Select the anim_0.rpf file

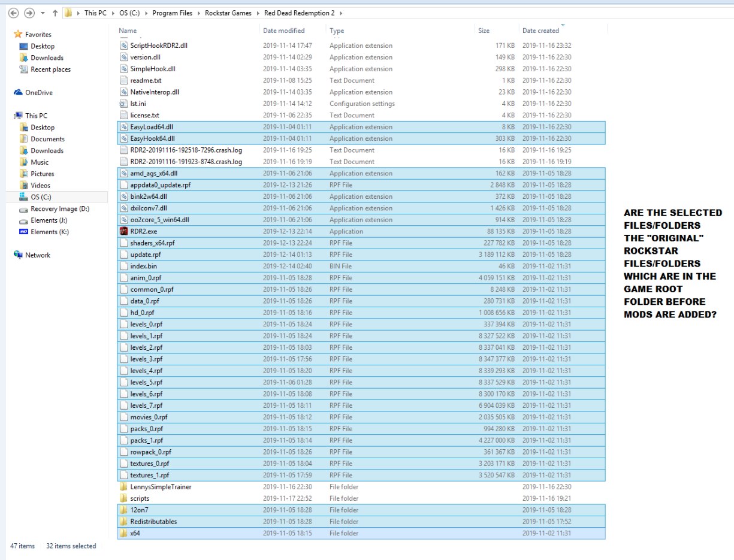point(361,278)
